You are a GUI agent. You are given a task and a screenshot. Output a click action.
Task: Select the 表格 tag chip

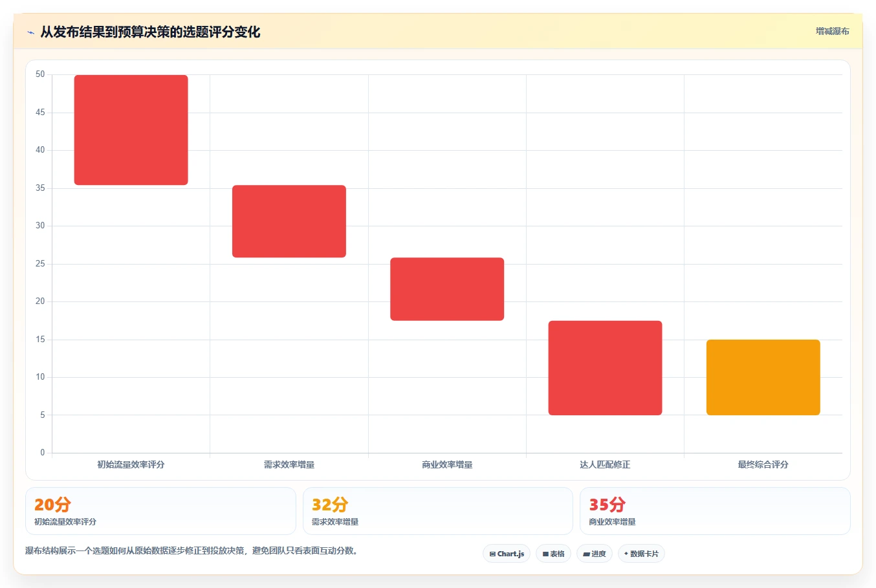coord(553,554)
